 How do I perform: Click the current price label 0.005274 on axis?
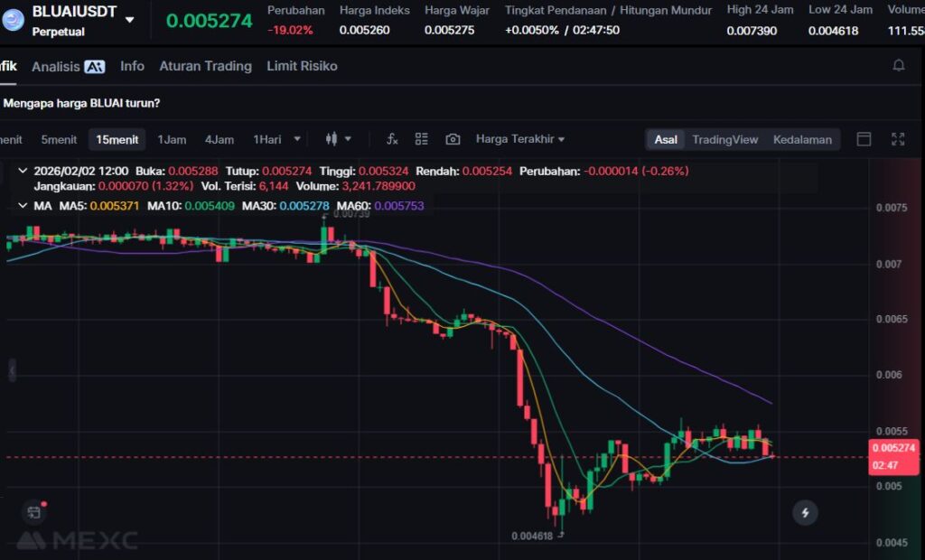click(x=892, y=447)
